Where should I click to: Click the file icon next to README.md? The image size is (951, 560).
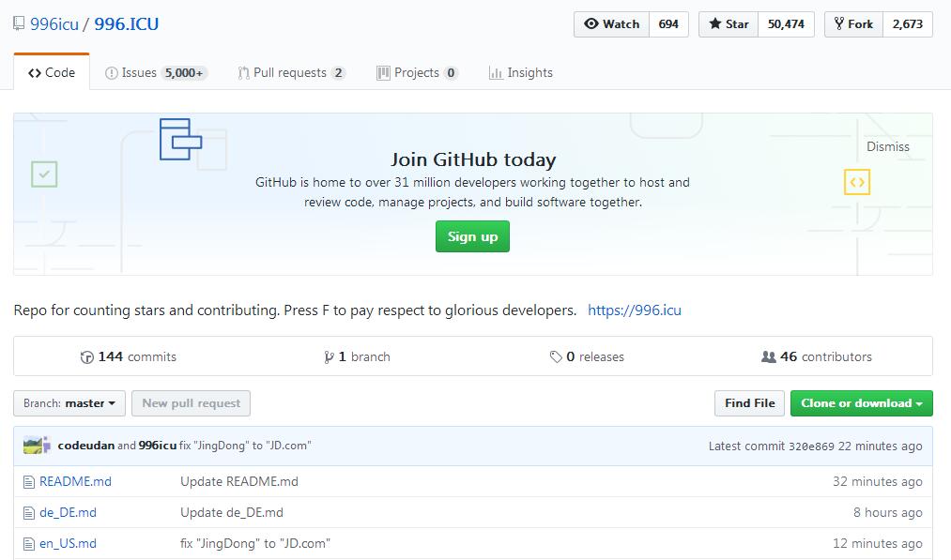(28, 482)
